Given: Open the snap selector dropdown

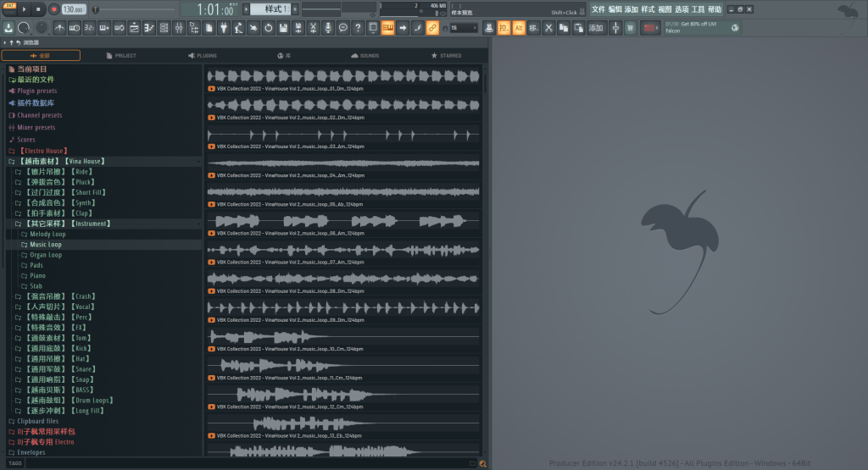Looking at the screenshot, I should [464, 28].
